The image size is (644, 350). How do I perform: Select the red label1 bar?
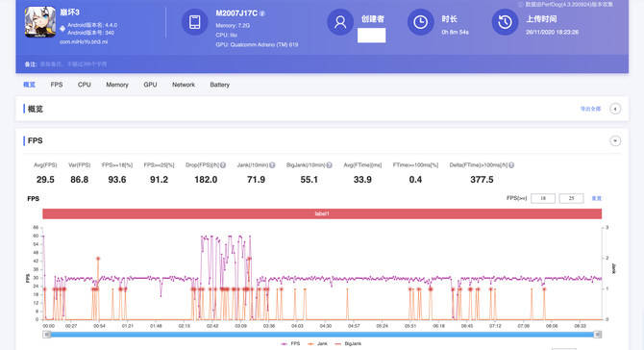pos(322,213)
